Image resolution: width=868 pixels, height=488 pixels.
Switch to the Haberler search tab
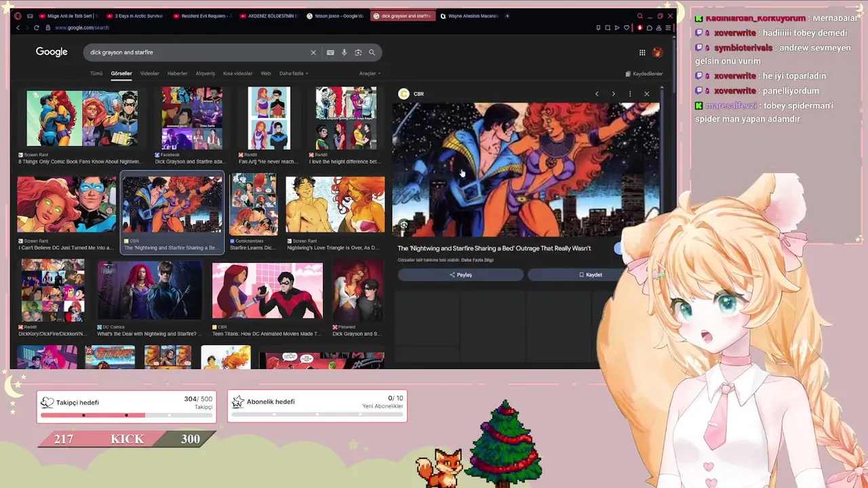tap(177, 73)
